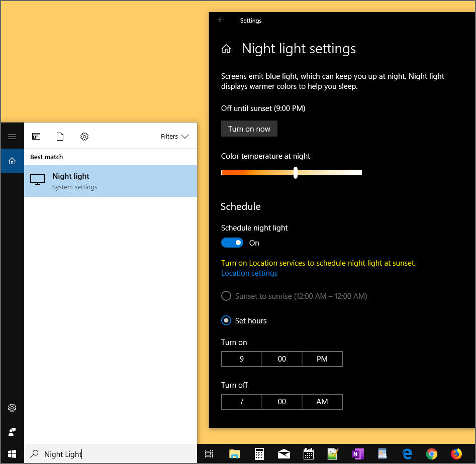Select the Documents filter icon in search
Screen dimensions: 476x464
coord(60,137)
